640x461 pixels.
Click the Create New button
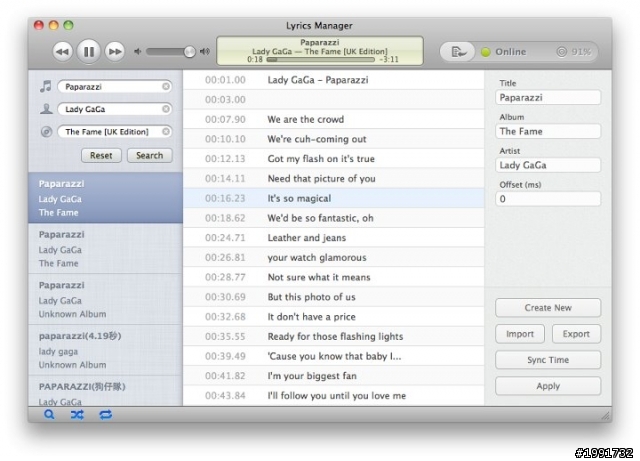548,307
